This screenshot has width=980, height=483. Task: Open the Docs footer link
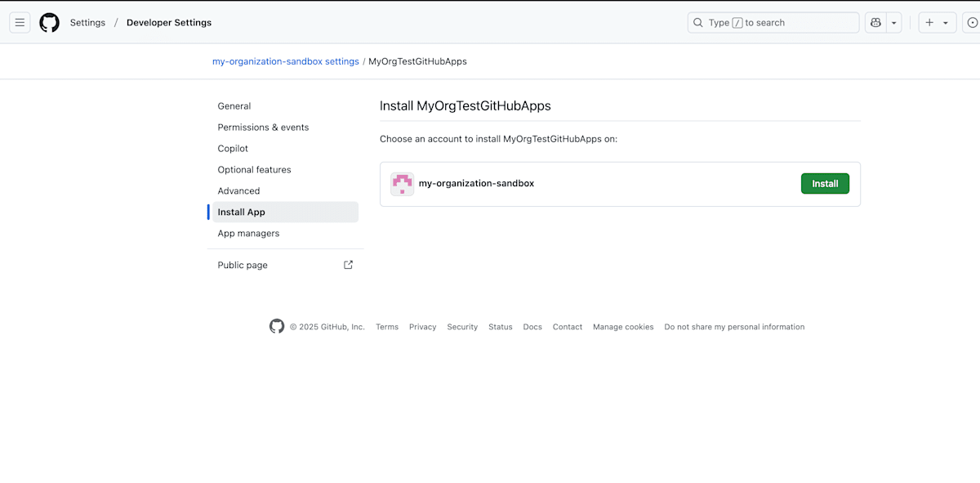click(x=532, y=327)
